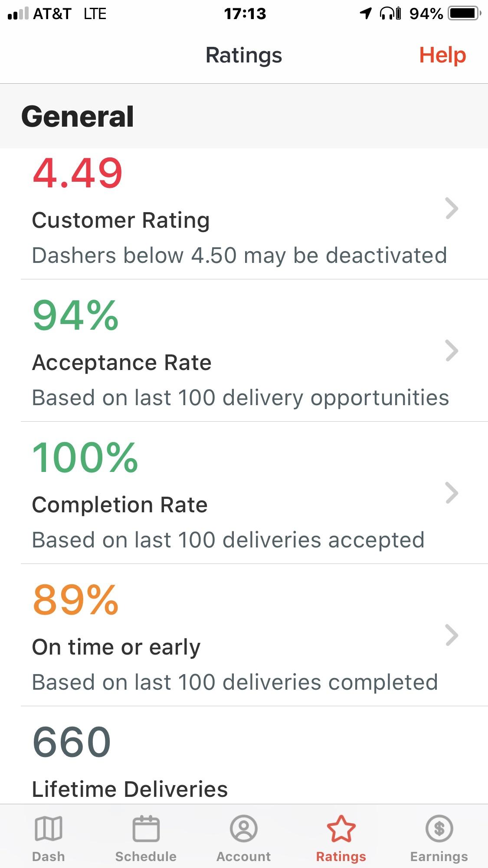The height and width of the screenshot is (868, 488).
Task: Expand On time or early chevron
Action: click(x=452, y=635)
